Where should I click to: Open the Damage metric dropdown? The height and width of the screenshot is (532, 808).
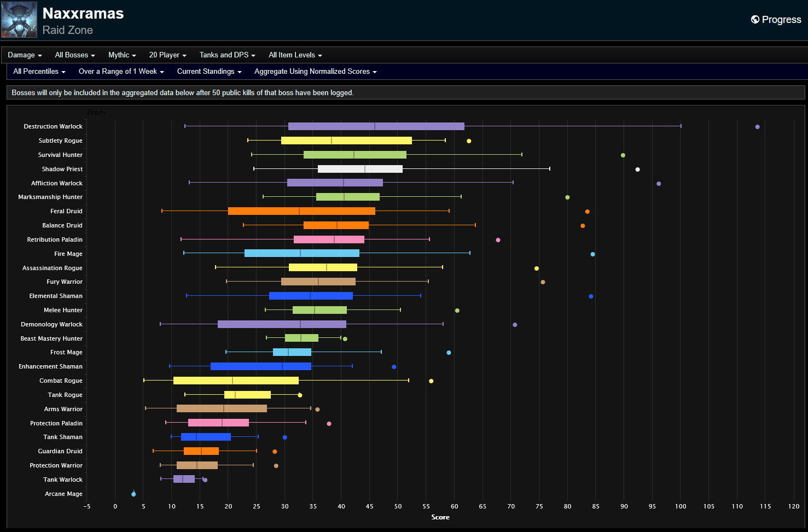24,55
